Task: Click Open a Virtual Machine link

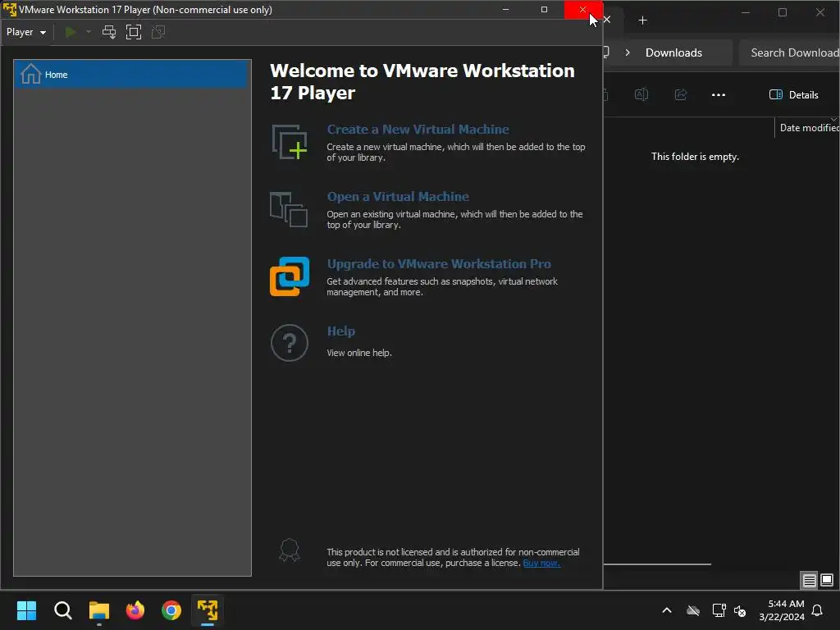Action: (398, 197)
